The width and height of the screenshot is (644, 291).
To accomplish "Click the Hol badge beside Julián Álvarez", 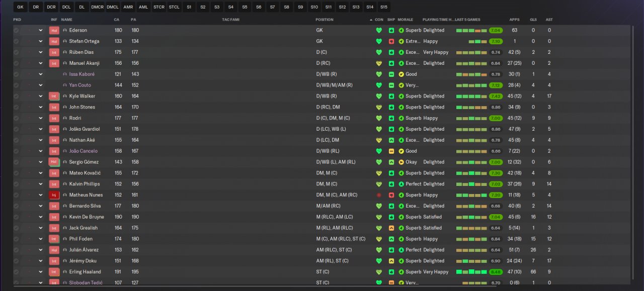I will coord(54,250).
